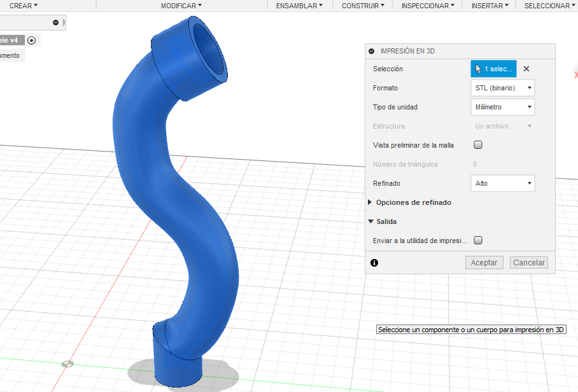Collapse the browser panel minus icon
This screenshot has height=392, width=578.
pyautogui.click(x=55, y=22)
